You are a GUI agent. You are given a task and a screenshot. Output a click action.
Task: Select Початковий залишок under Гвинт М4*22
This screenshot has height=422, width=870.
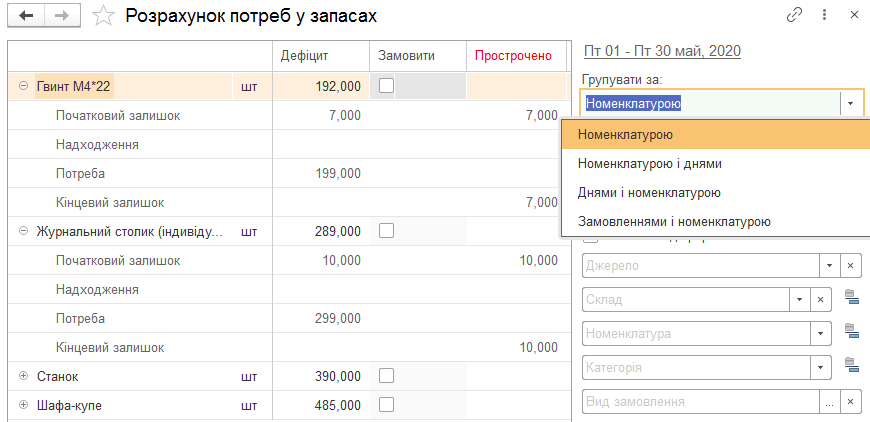point(118,115)
